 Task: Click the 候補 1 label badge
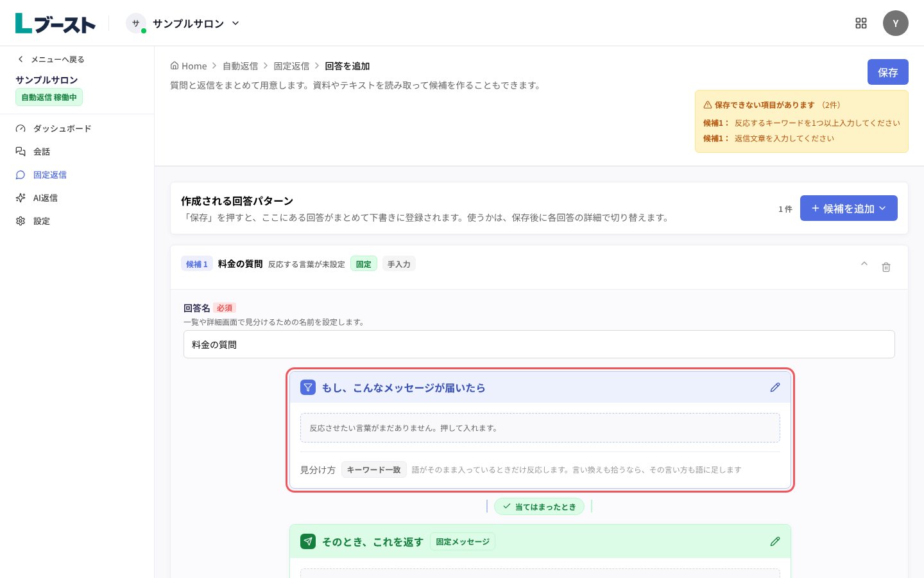(197, 264)
